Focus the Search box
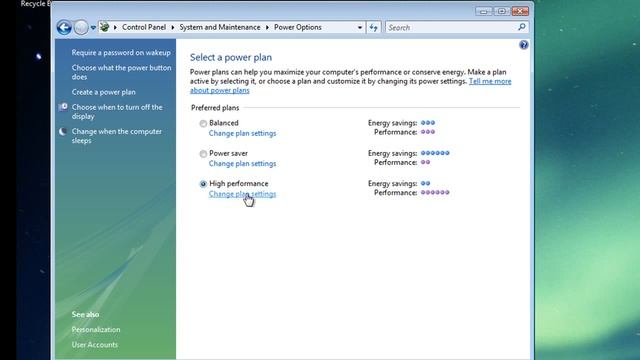The width and height of the screenshot is (640, 360). (x=451, y=27)
